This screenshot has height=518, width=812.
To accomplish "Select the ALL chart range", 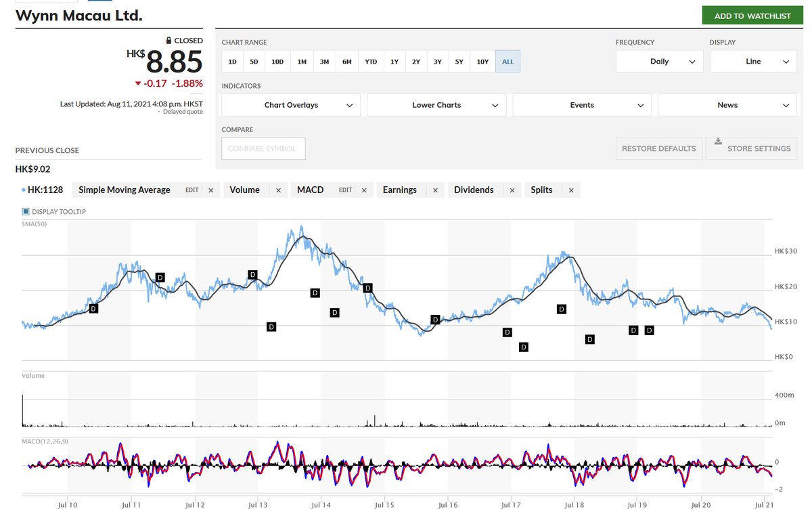I will tap(507, 62).
